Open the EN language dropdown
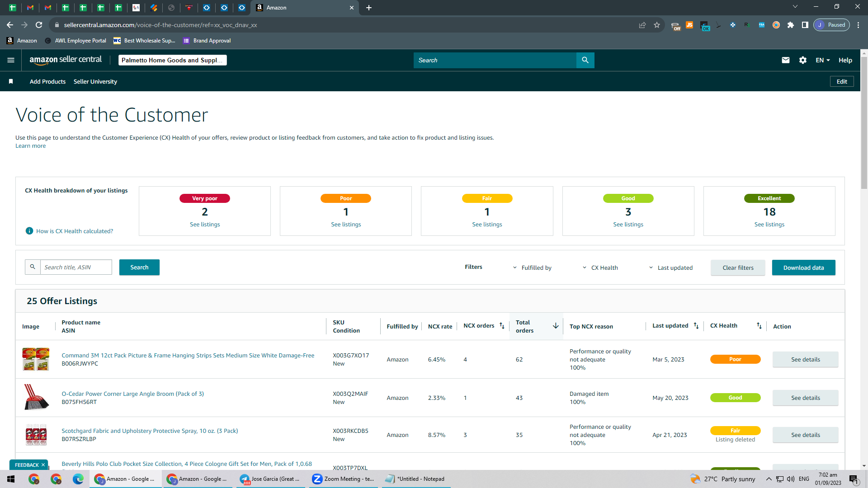The image size is (868, 488). click(x=823, y=60)
